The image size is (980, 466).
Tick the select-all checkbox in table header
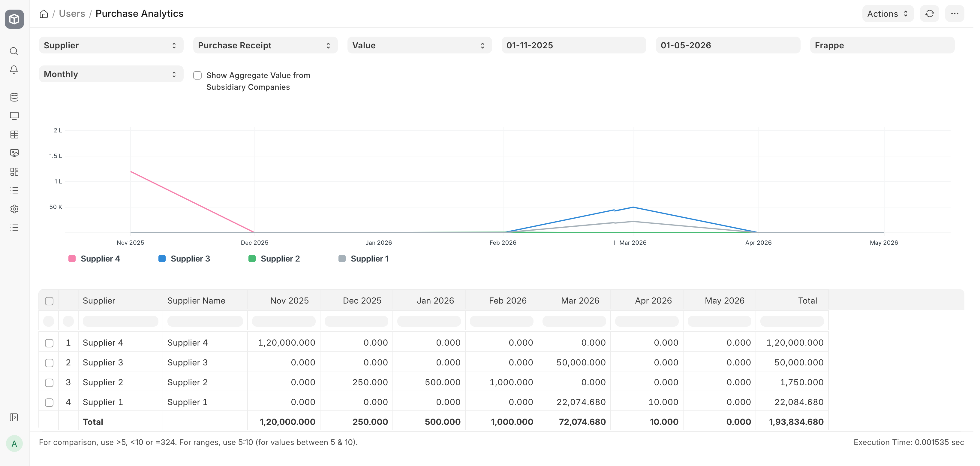tap(49, 301)
